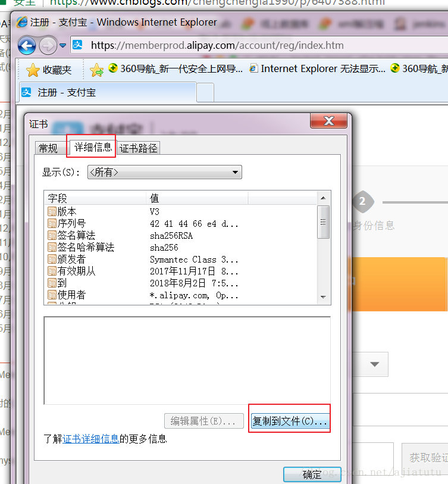
Task: Click the 编辑属性(E)... button
Action: pos(204,421)
